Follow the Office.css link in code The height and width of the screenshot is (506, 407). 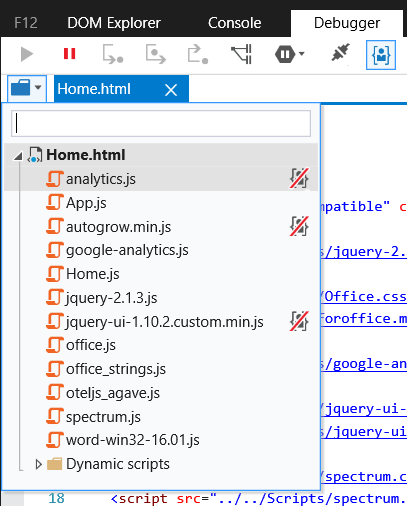(x=364, y=297)
